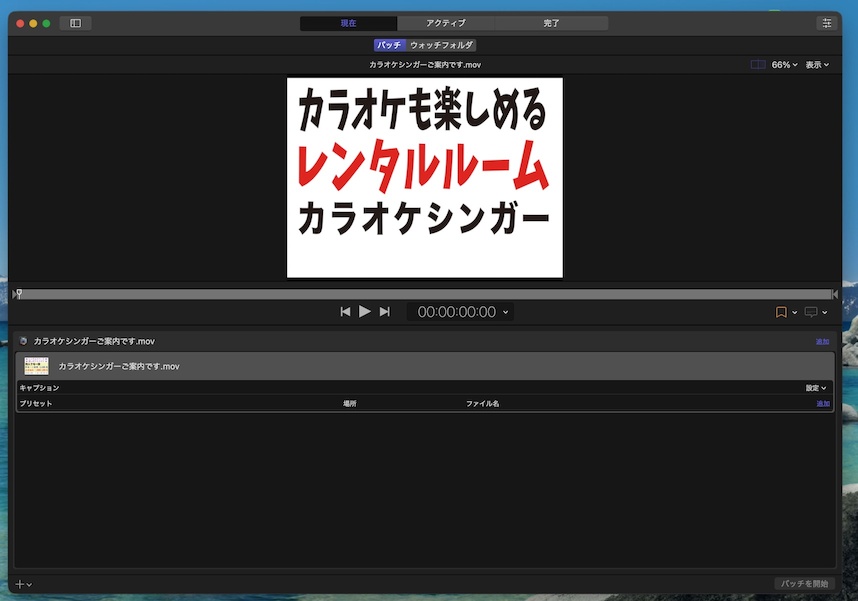
Task: Jump to the previous frame marker
Action: tap(345, 312)
